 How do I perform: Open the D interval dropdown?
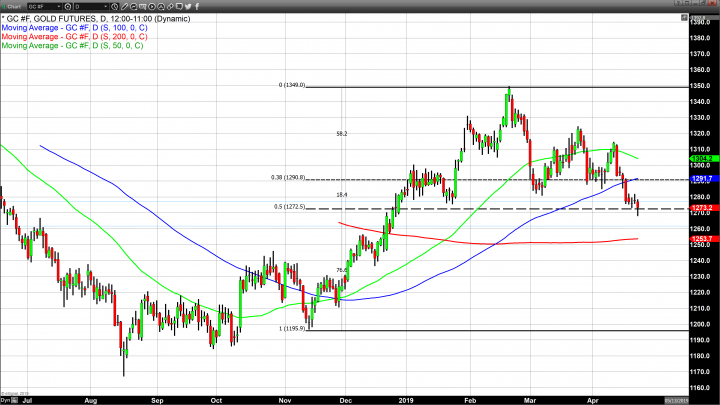(x=88, y=6)
